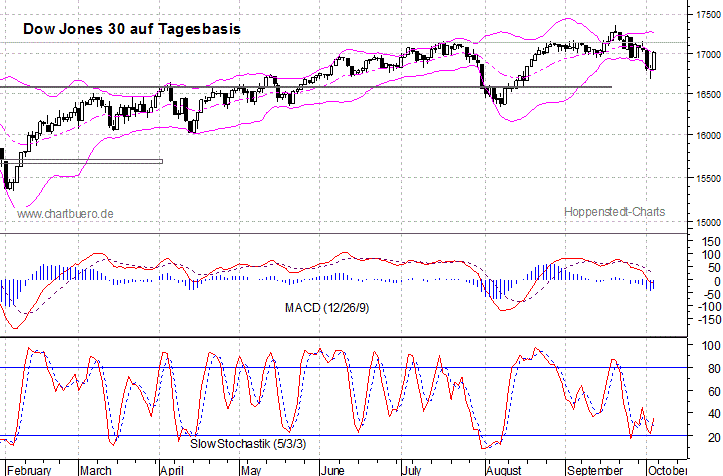
Task: Click the chart title 'Dow Jones 30 auf Tagesbasis'
Action: click(132, 29)
